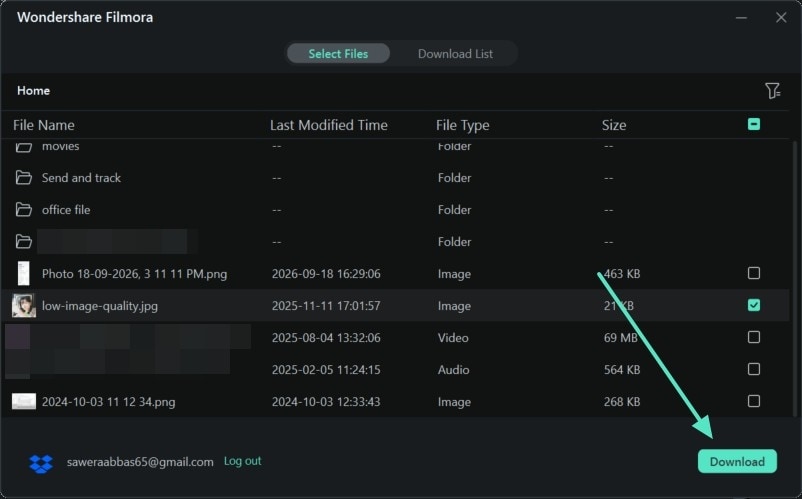Select the office file folder name
802x499 pixels.
pos(66,210)
